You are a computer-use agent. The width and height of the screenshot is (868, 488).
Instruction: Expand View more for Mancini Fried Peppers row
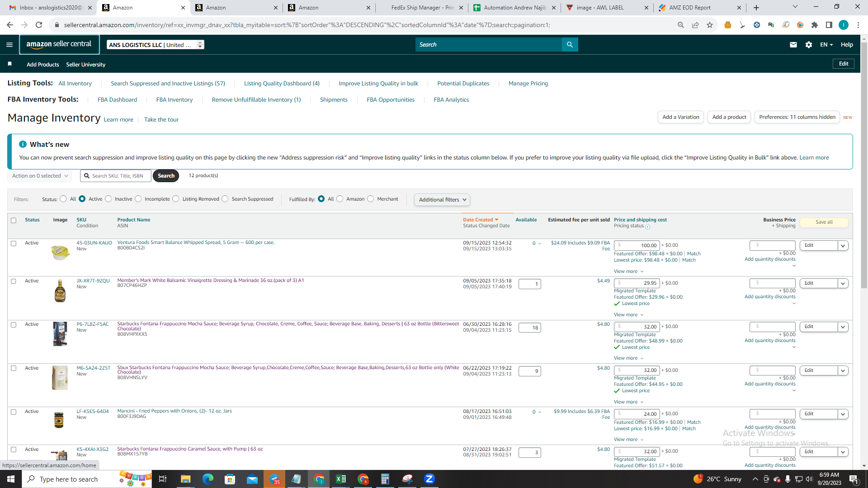pyautogui.click(x=628, y=440)
